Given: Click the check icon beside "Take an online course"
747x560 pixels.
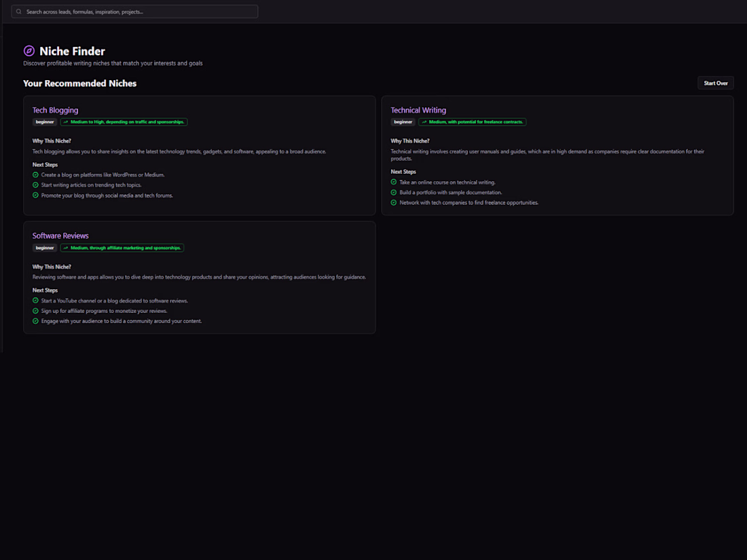Looking at the screenshot, I should tap(394, 182).
